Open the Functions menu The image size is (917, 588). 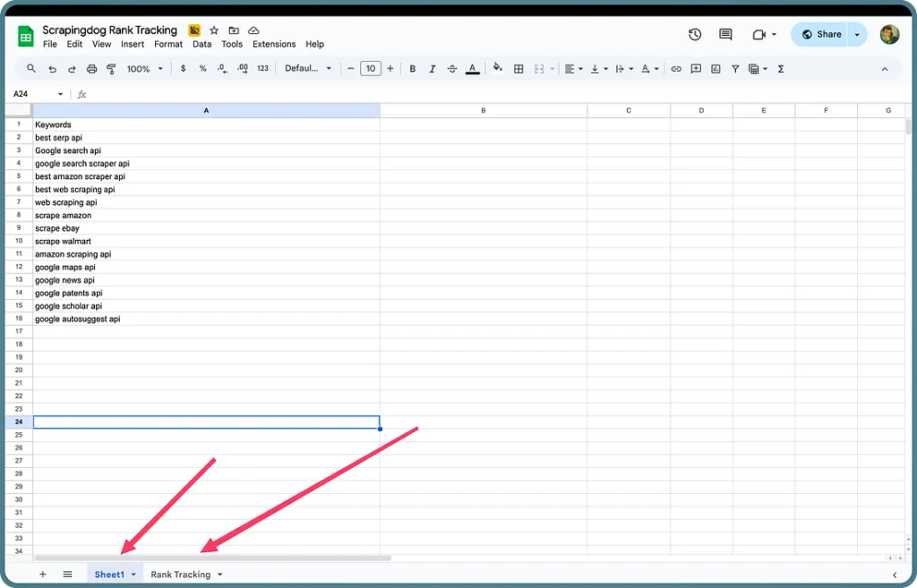[780, 68]
